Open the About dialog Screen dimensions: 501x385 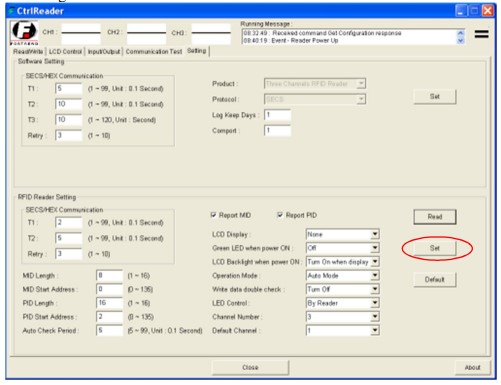click(x=472, y=367)
